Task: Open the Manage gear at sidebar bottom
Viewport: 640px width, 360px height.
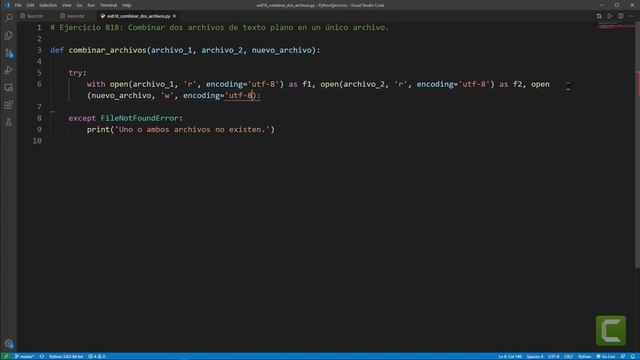Action: 9,343
